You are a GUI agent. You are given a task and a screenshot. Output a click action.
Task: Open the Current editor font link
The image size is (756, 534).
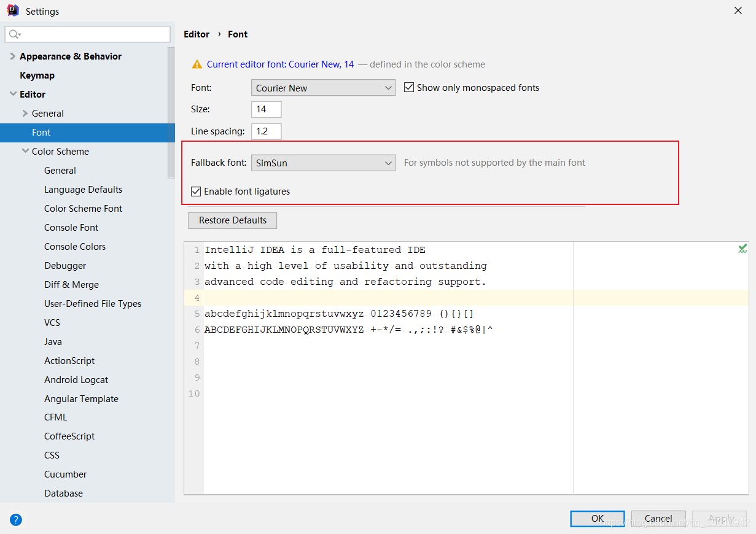pos(281,64)
